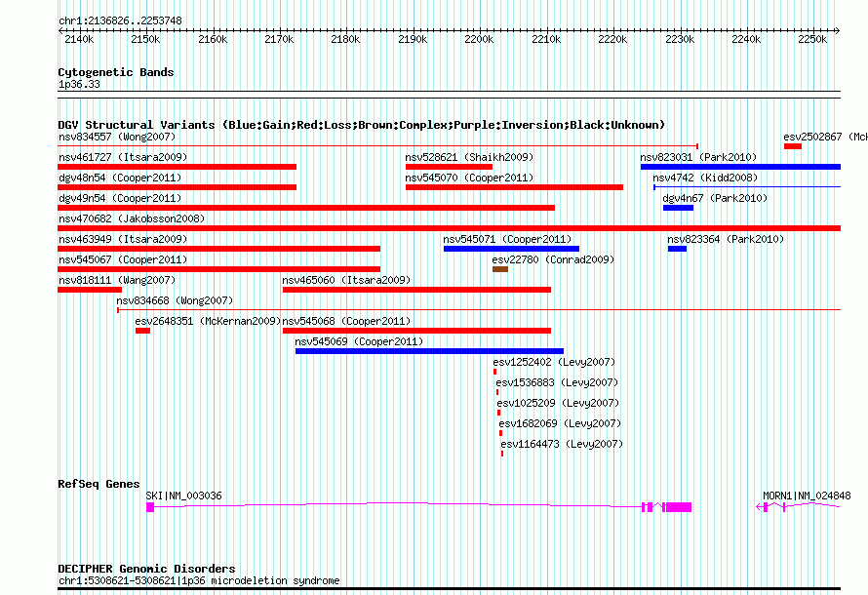Select the nsv463949 (Itsara2009) label
The image size is (868, 595).
click(123, 239)
